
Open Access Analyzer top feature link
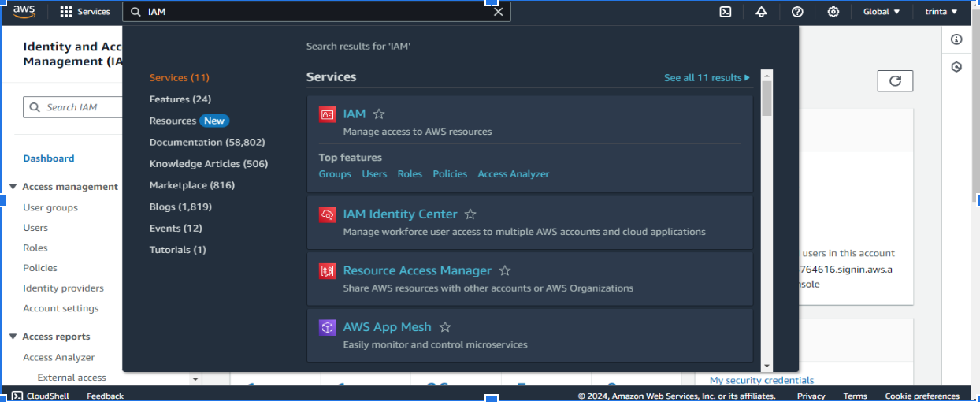click(513, 174)
